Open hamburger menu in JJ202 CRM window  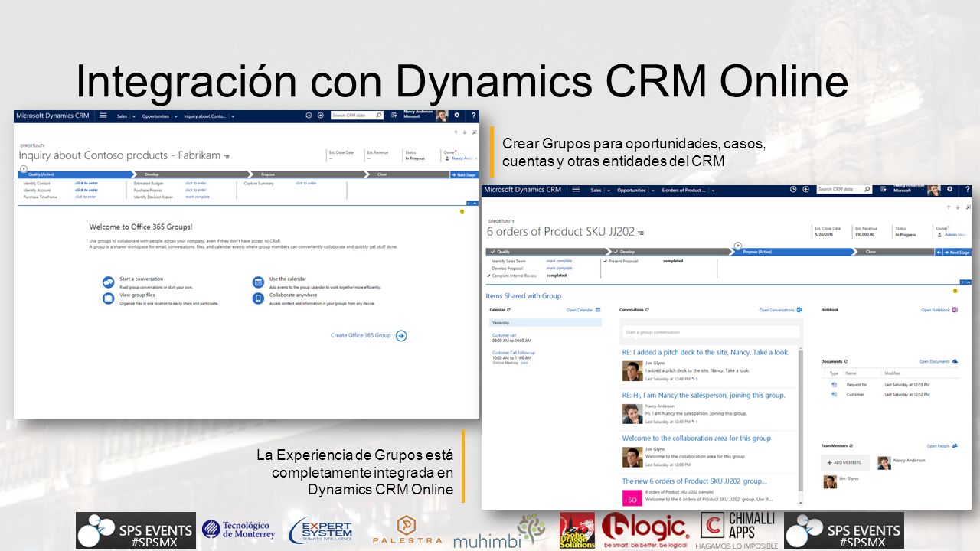pos(576,189)
